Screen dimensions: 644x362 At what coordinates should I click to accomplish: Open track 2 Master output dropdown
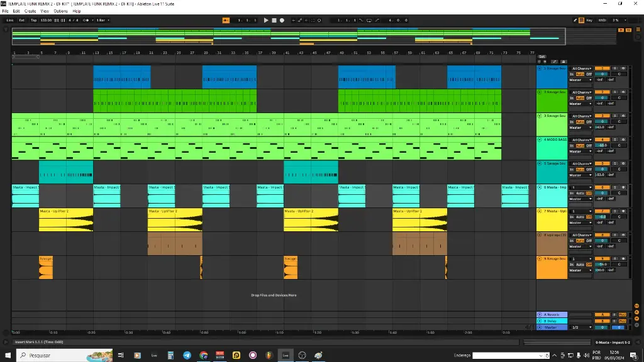pyautogui.click(x=580, y=104)
